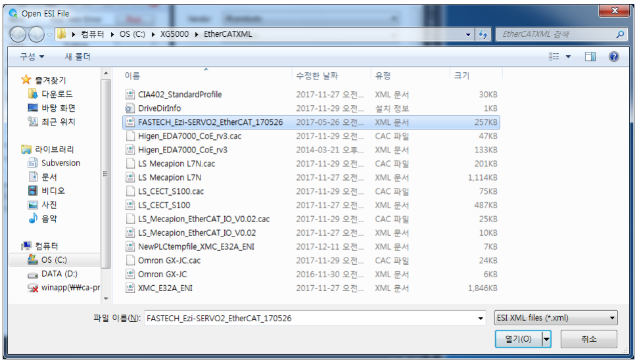Expand the file name history dropdown
The image size is (639, 364).
[481, 318]
